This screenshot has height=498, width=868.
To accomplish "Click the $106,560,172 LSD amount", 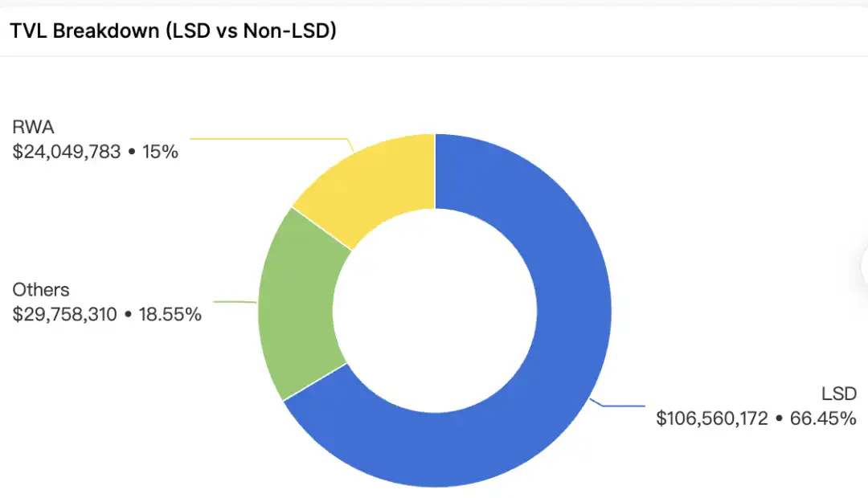I will [x=712, y=418].
